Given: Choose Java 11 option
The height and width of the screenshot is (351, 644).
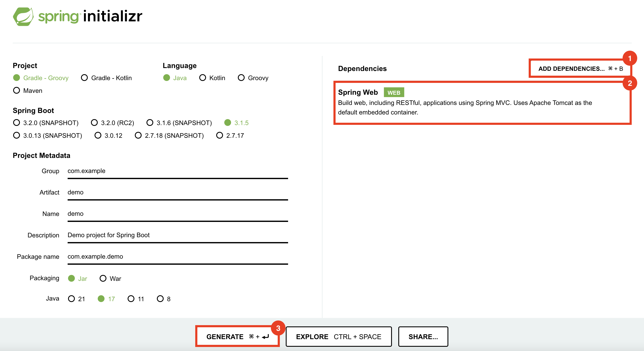Looking at the screenshot, I should click(x=131, y=299).
